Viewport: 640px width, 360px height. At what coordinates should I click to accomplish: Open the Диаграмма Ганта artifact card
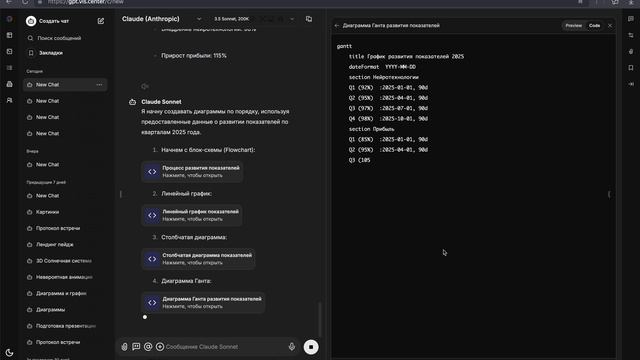tap(203, 302)
